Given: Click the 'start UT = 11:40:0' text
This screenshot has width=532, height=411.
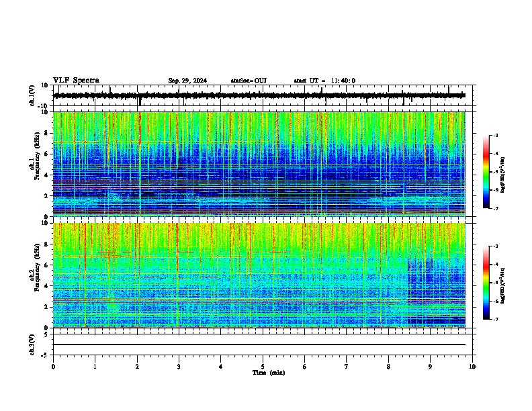Looking at the screenshot, I should 324,81.
